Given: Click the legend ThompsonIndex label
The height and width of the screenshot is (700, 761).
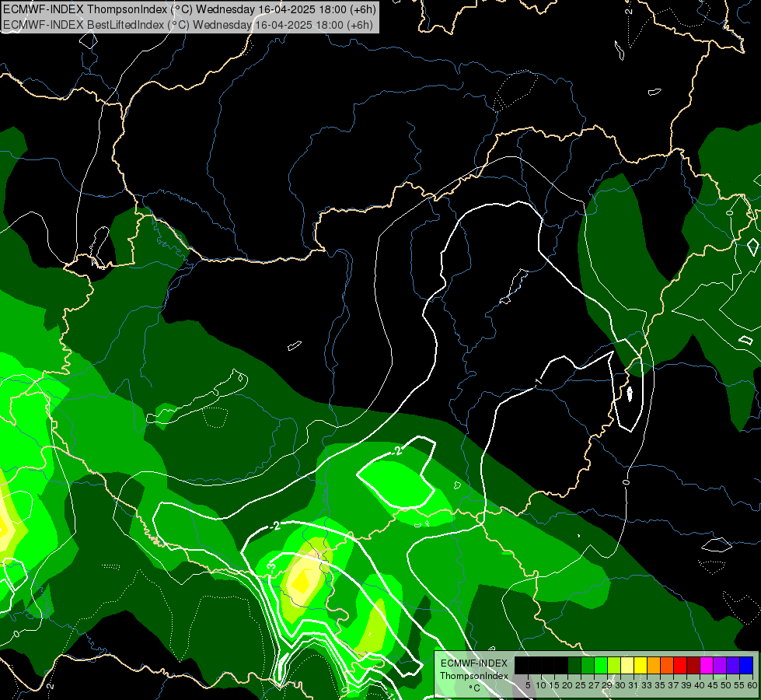Looking at the screenshot, I should tap(474, 676).
